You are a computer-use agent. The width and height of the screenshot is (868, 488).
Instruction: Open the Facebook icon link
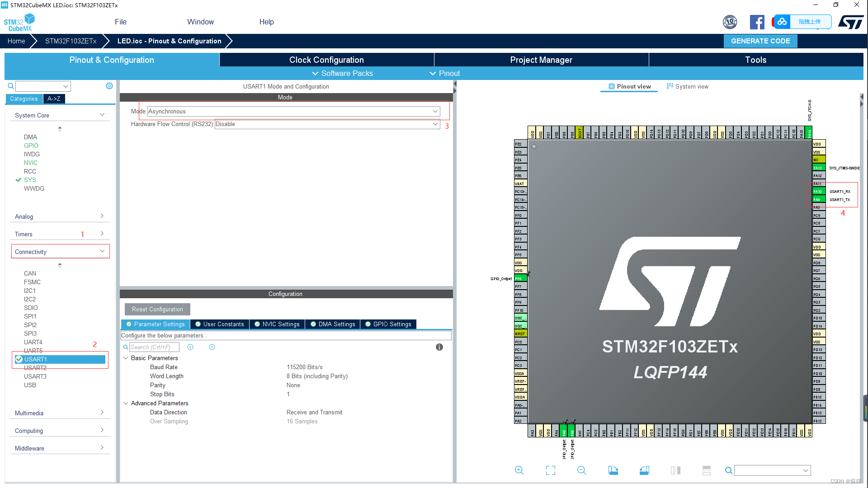click(x=757, y=22)
